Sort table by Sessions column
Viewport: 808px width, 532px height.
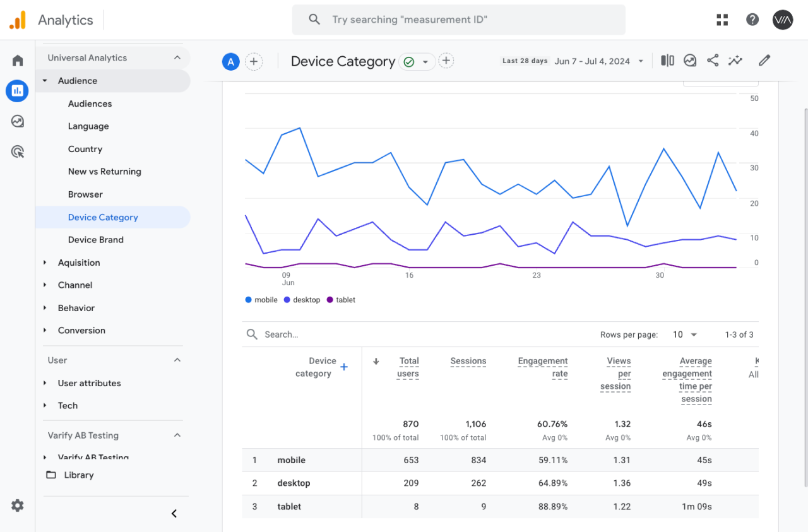pos(468,361)
